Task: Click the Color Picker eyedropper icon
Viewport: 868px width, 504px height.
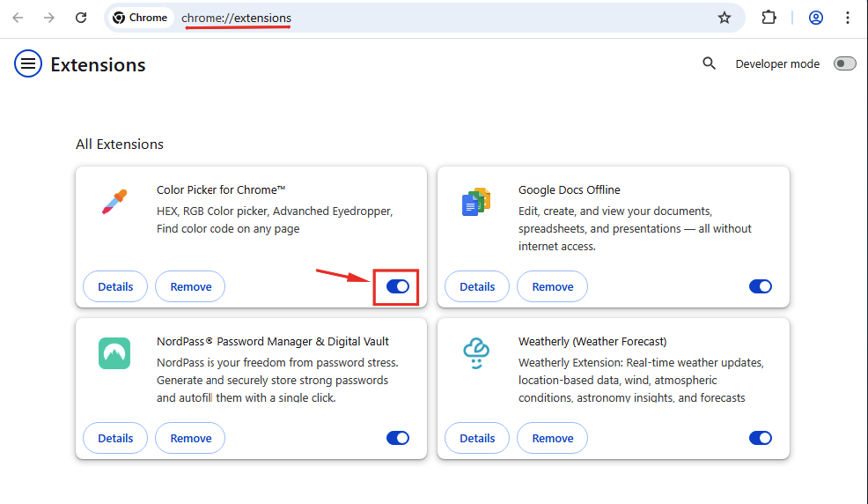Action: point(114,202)
